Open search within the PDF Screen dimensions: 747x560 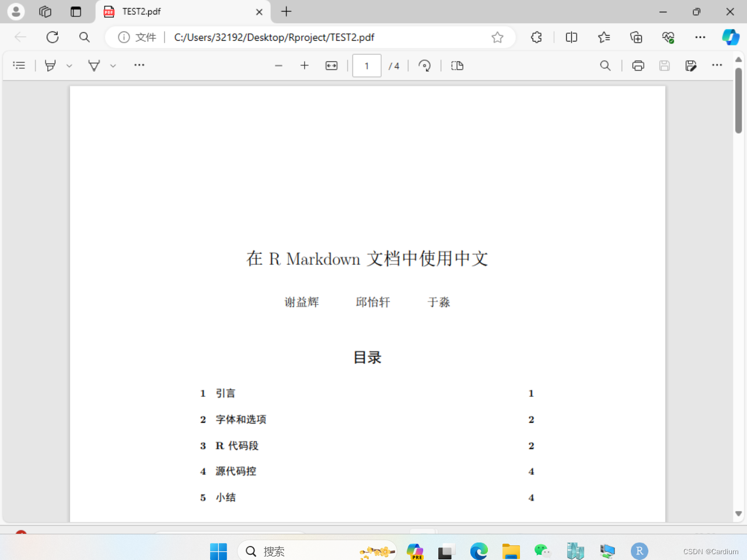click(x=605, y=65)
